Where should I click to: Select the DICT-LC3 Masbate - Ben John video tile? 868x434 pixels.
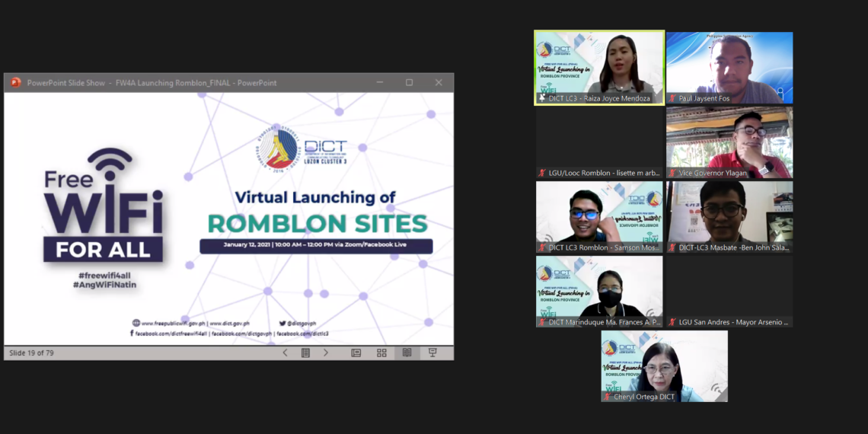729,217
